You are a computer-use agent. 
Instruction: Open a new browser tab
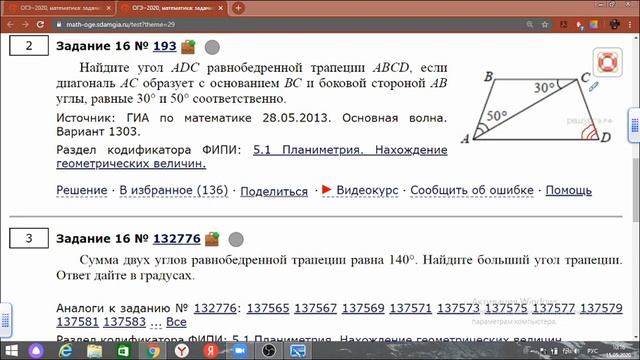pos(238,8)
